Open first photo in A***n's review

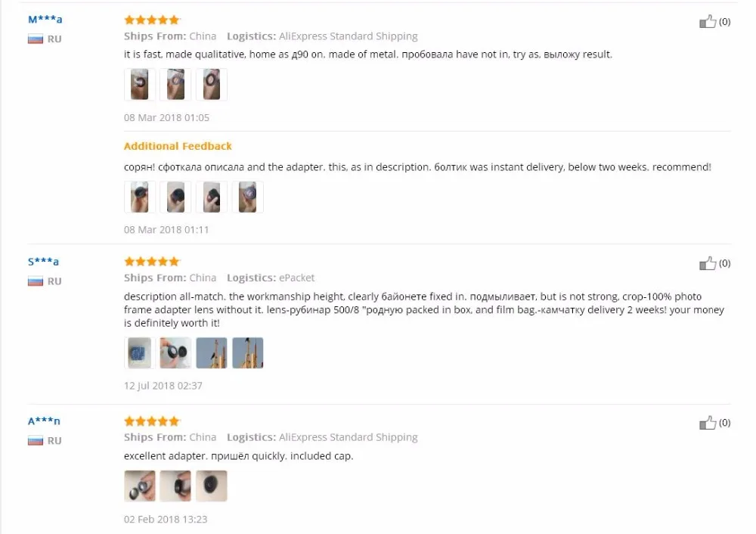[x=140, y=486]
